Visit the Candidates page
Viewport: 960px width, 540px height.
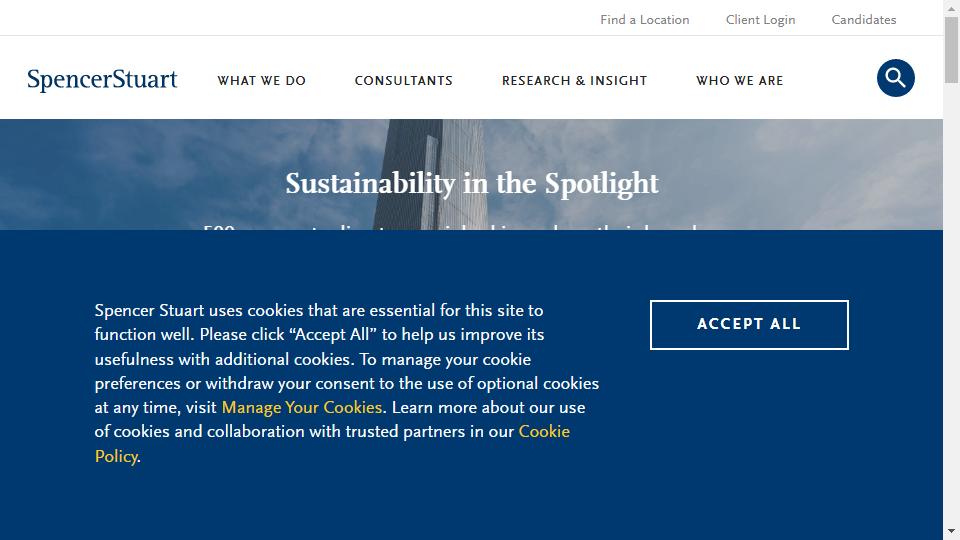point(863,20)
